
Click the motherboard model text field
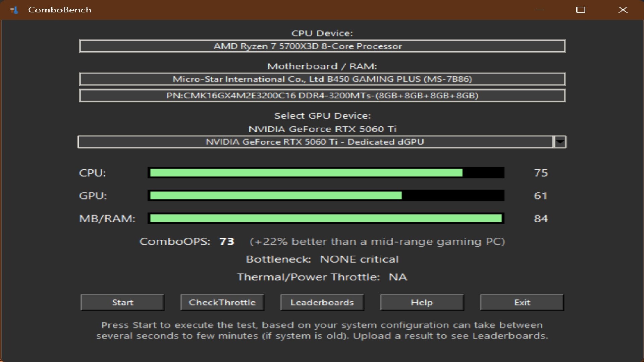(x=322, y=79)
